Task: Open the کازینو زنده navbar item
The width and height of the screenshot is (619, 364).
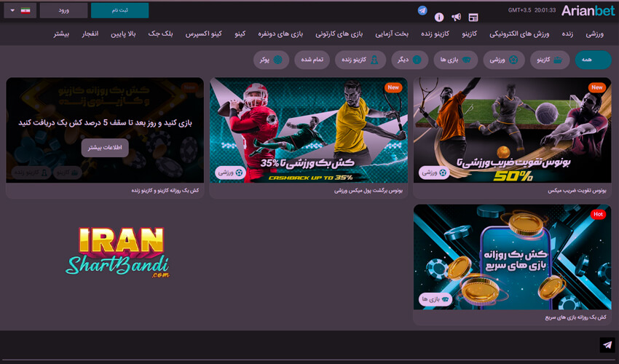Action: point(435,34)
